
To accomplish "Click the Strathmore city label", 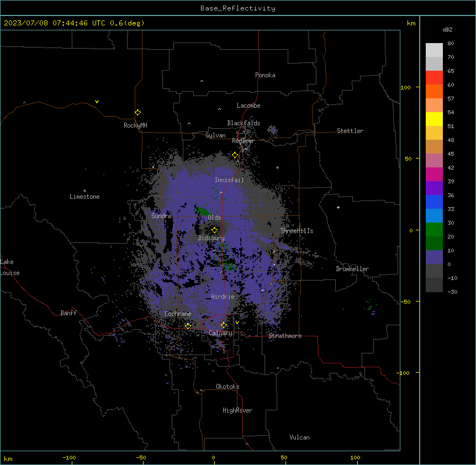I will pyautogui.click(x=285, y=336).
